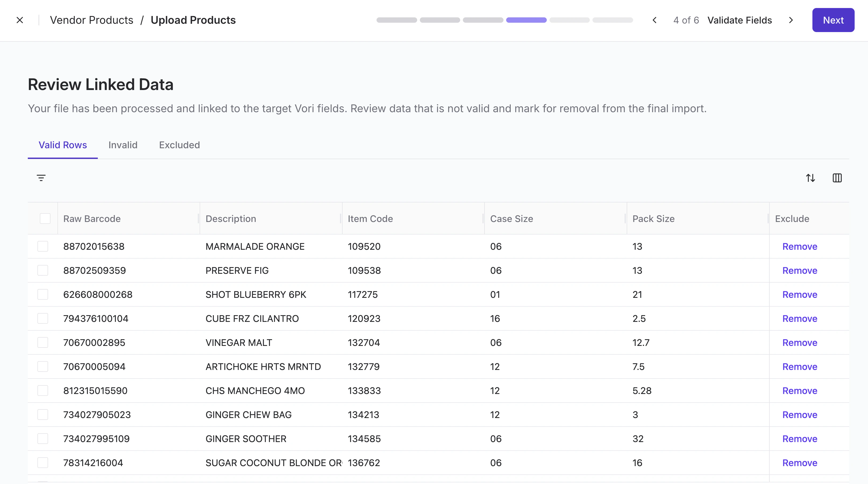This screenshot has height=484, width=868.
Task: Advance to the next step with the right chevron
Action: (x=791, y=20)
